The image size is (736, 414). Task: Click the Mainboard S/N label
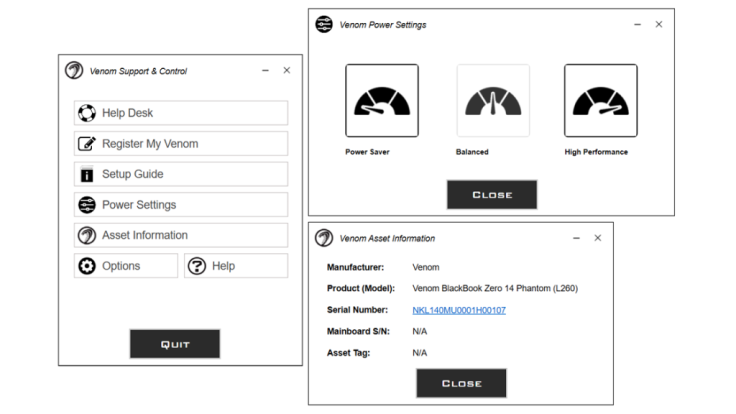(x=358, y=331)
